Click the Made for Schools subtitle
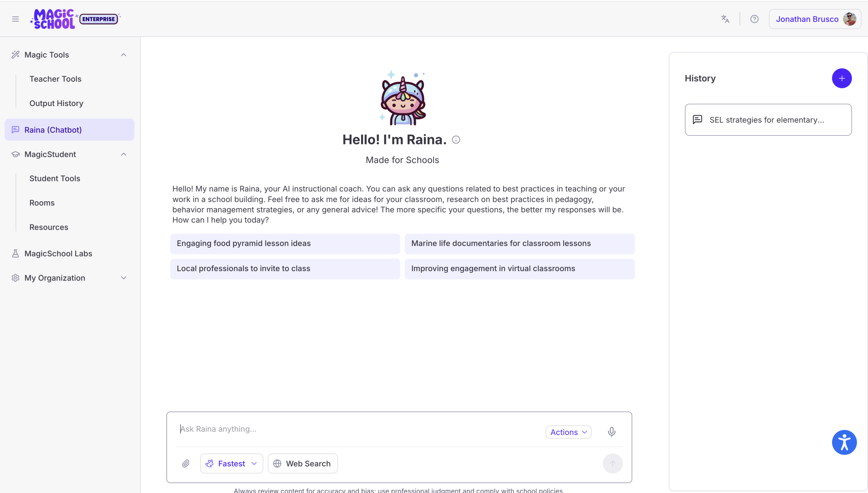Viewport: 868px width, 493px height. click(x=402, y=160)
